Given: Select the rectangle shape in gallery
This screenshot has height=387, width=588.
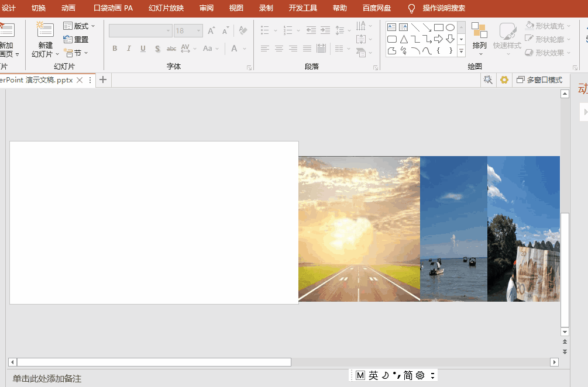Looking at the screenshot, I should (438, 27).
